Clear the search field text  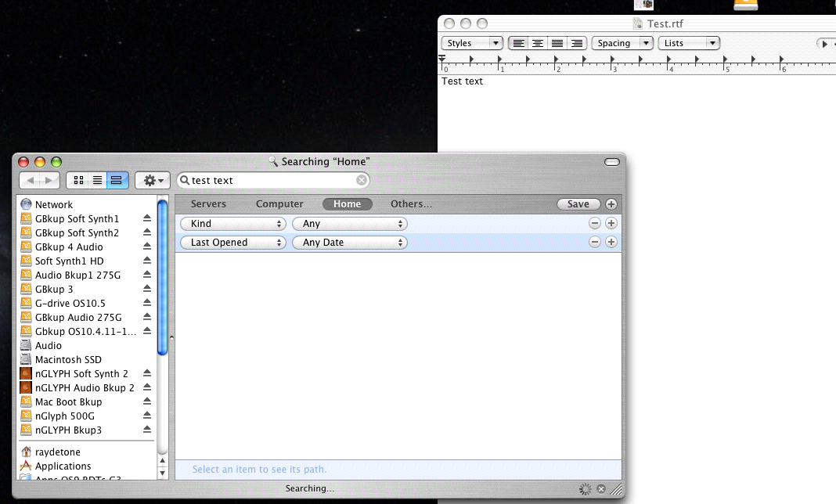click(x=361, y=180)
